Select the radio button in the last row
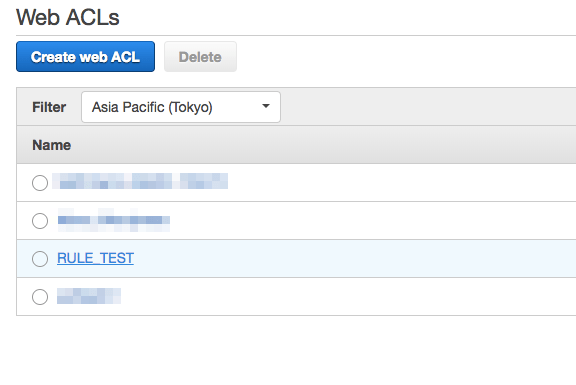Viewport: 576px width, 385px height. (40, 297)
